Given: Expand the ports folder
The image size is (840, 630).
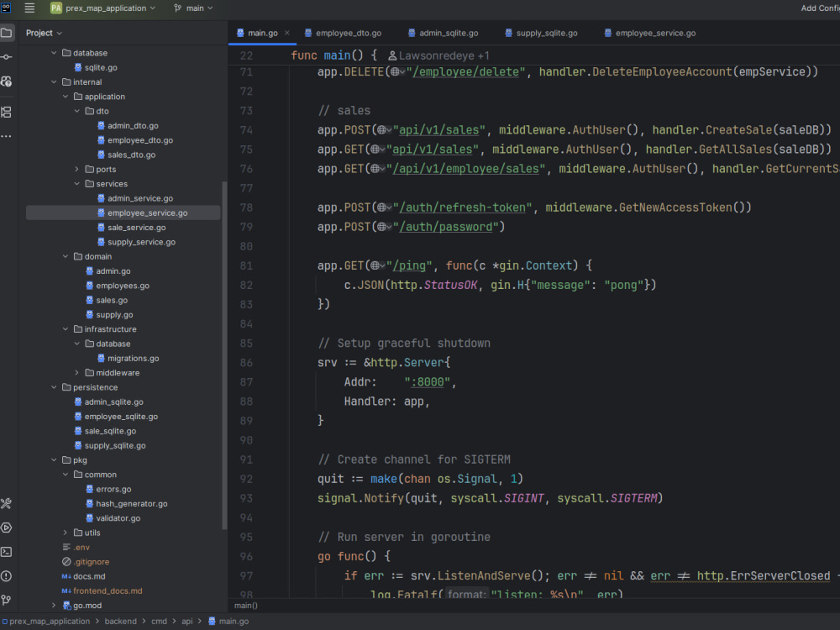Looking at the screenshot, I should [x=77, y=170].
